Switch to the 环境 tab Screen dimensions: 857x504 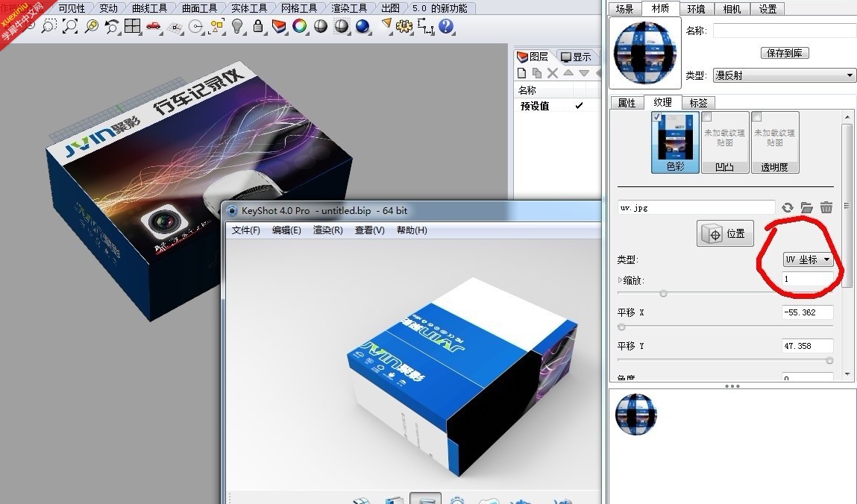click(x=696, y=9)
